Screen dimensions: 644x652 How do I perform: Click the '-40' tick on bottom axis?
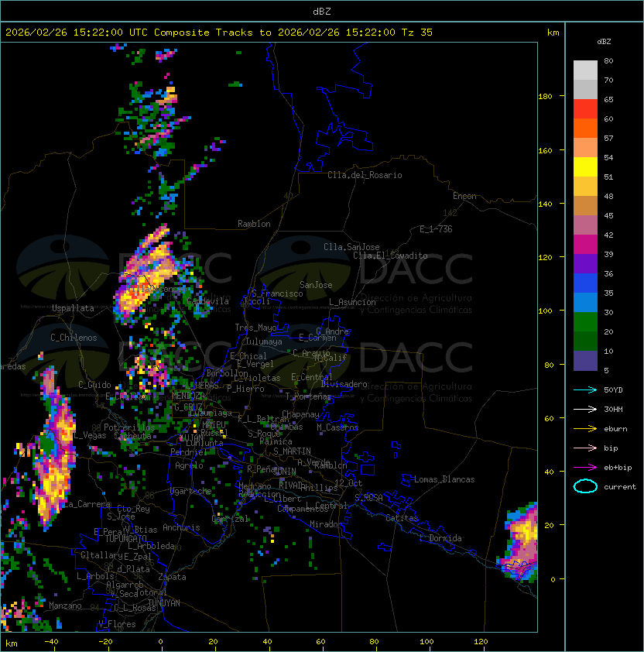pos(51,642)
